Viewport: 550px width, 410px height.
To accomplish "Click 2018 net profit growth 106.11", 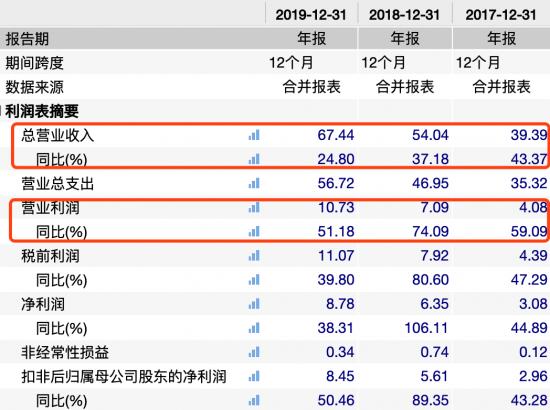I will click(x=427, y=328).
